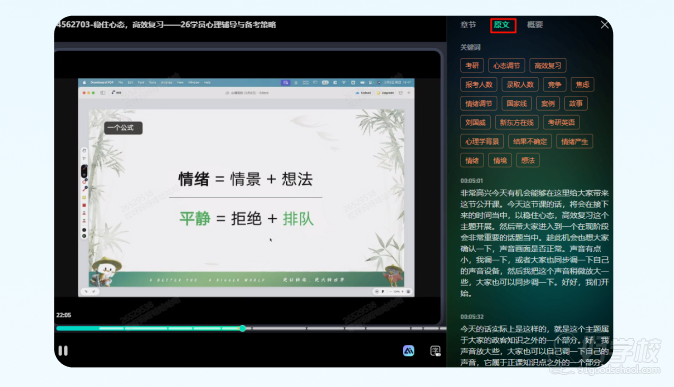Close the side panel with X icon
Image resolution: width=674 pixels, height=387 pixels.
(x=604, y=25)
